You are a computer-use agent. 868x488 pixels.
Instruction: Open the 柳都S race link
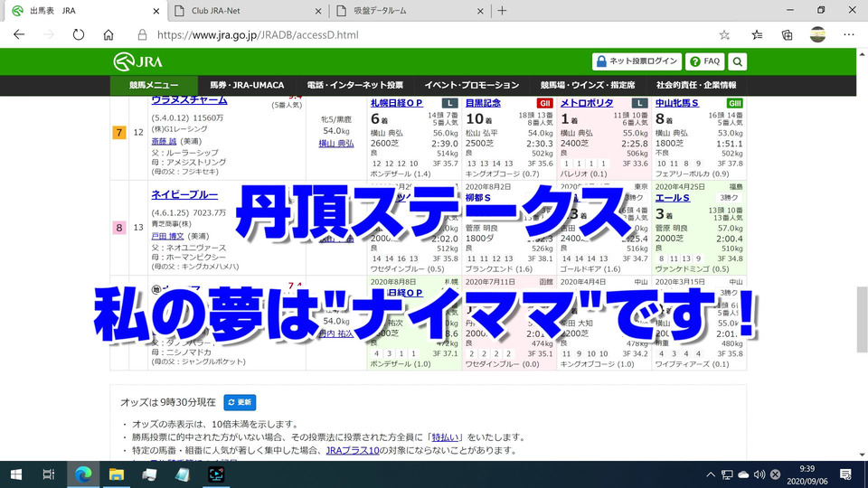pos(477,198)
